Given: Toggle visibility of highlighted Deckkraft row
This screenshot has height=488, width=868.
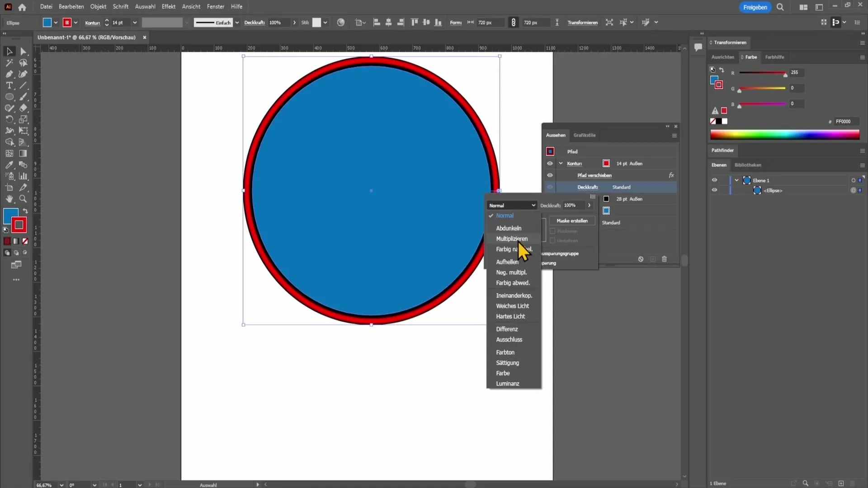Looking at the screenshot, I should [550, 187].
